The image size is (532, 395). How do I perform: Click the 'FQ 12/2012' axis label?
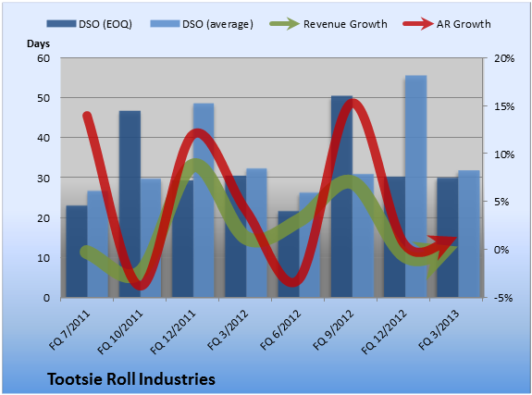384,333
